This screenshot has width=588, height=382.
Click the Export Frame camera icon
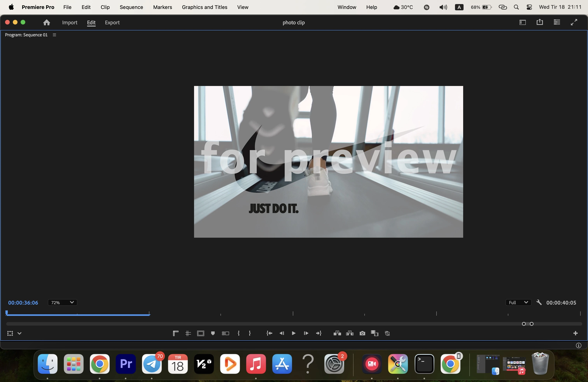(x=362, y=333)
